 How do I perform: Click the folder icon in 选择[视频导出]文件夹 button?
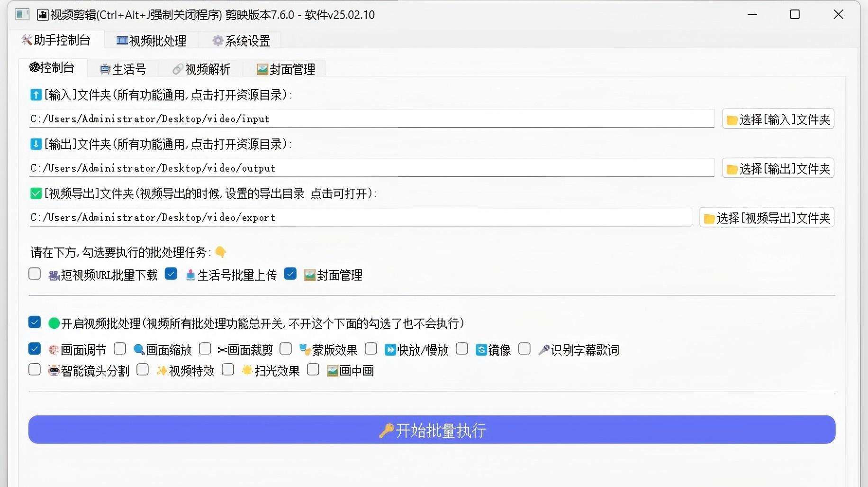point(709,219)
